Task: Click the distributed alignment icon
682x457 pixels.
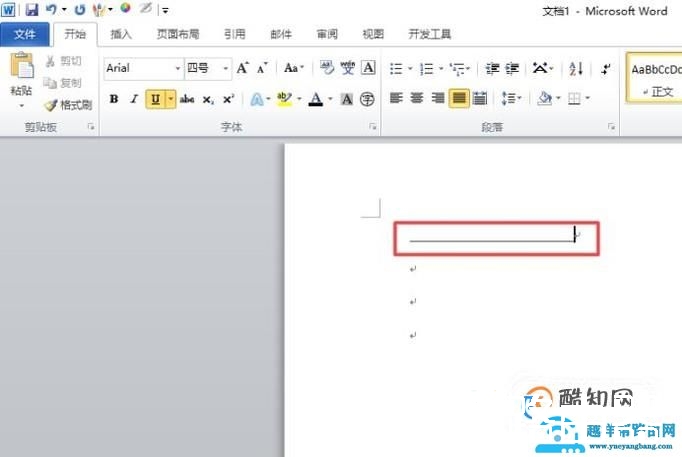Action: (480, 98)
